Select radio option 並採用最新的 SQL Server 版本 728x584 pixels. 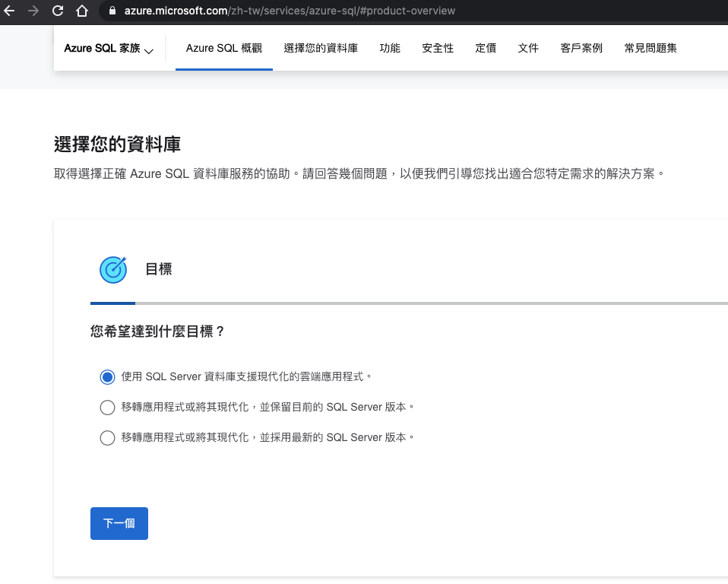[107, 438]
